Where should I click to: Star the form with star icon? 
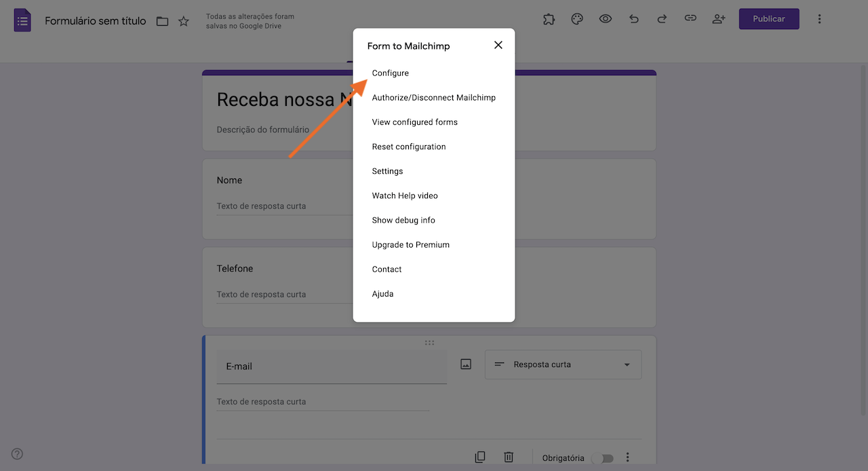pos(184,21)
